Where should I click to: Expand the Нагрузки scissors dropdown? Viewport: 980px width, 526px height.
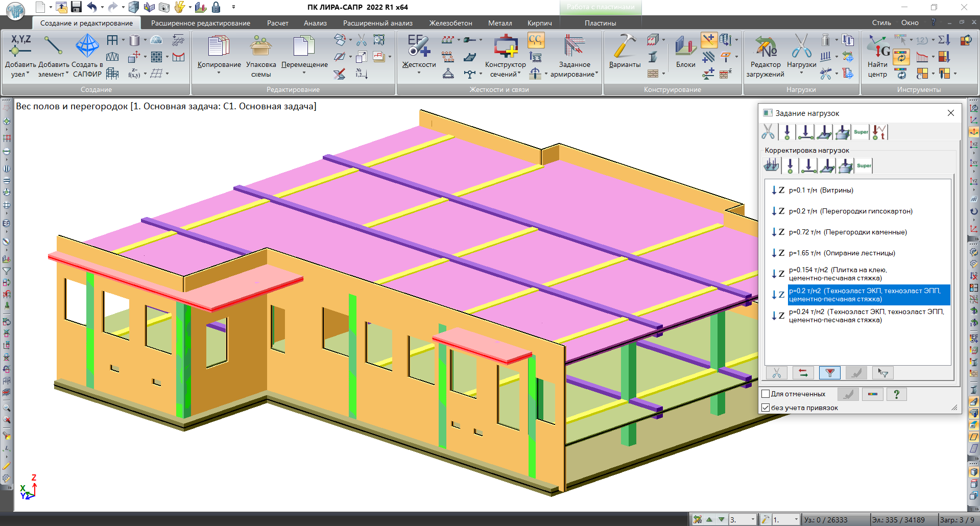pyautogui.click(x=801, y=73)
